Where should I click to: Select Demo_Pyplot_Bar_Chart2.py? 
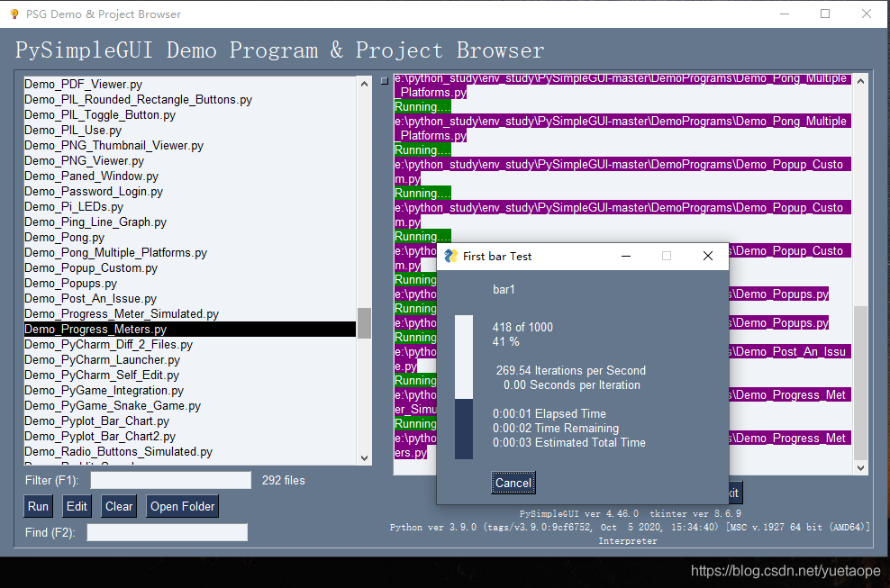click(x=189, y=437)
